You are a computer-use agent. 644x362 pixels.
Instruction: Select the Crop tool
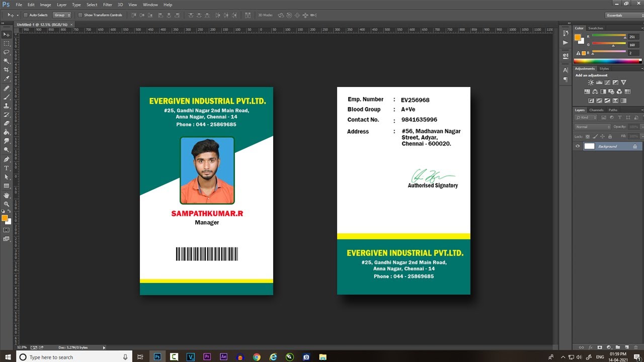7,69
